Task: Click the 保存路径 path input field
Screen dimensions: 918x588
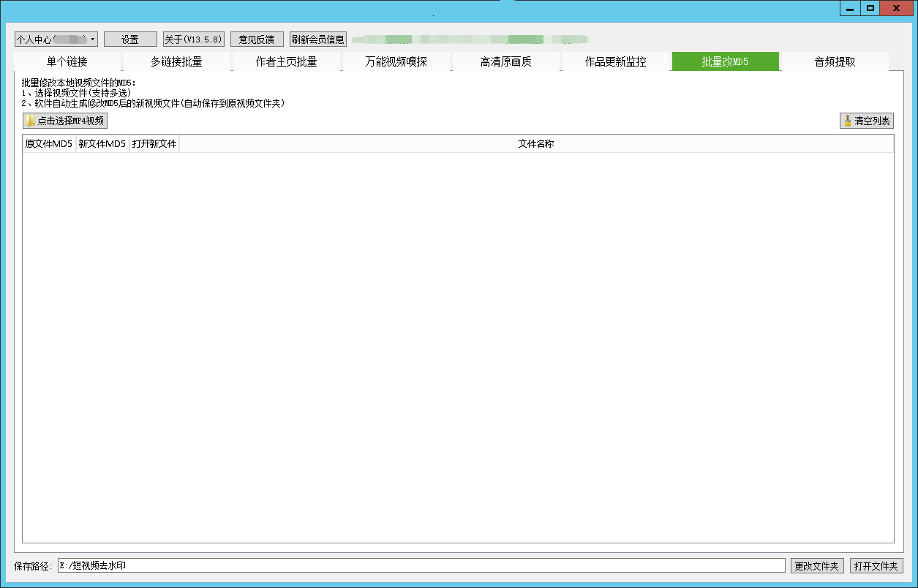Action: [x=421, y=566]
